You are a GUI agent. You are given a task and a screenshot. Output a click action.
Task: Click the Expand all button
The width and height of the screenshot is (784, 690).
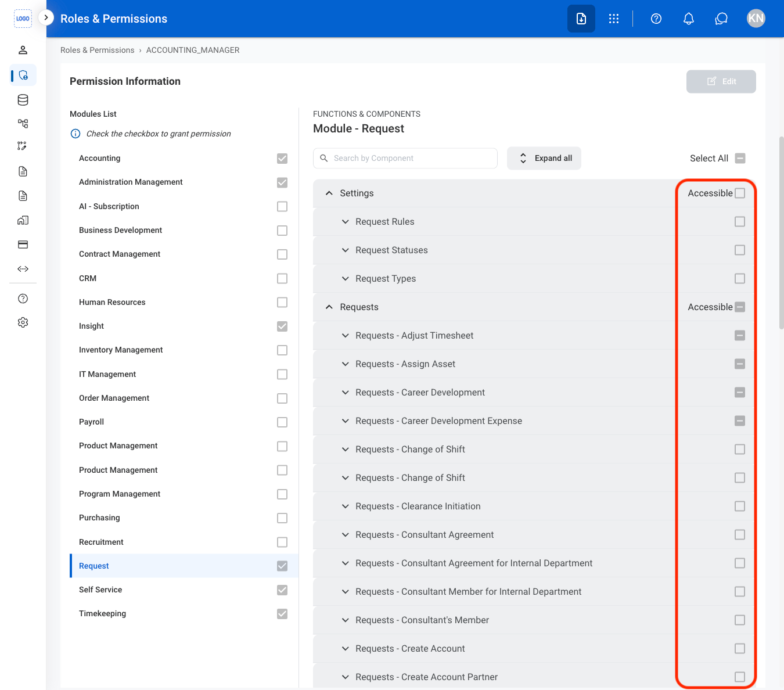tap(544, 158)
